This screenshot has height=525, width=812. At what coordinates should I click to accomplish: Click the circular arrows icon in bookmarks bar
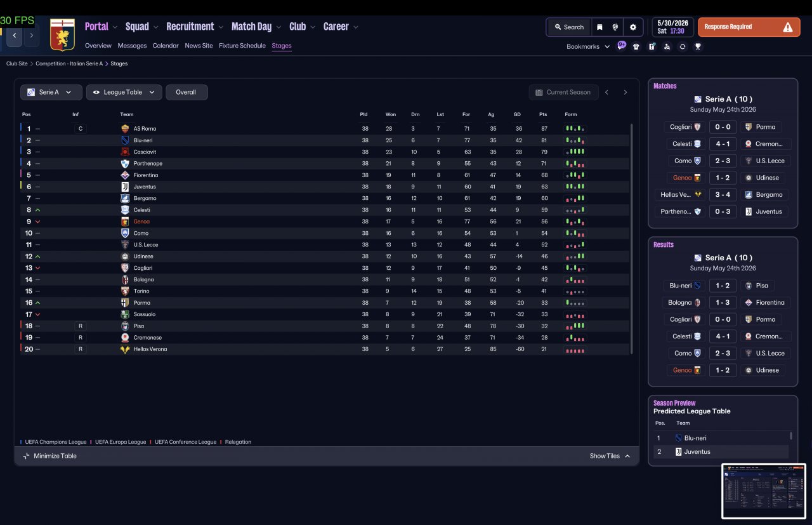coord(683,46)
